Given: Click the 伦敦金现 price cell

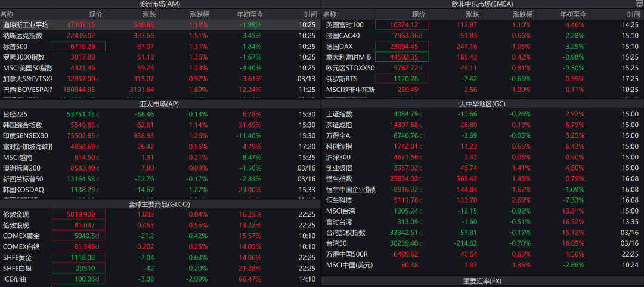Looking at the screenshot, I should click(x=79, y=215).
